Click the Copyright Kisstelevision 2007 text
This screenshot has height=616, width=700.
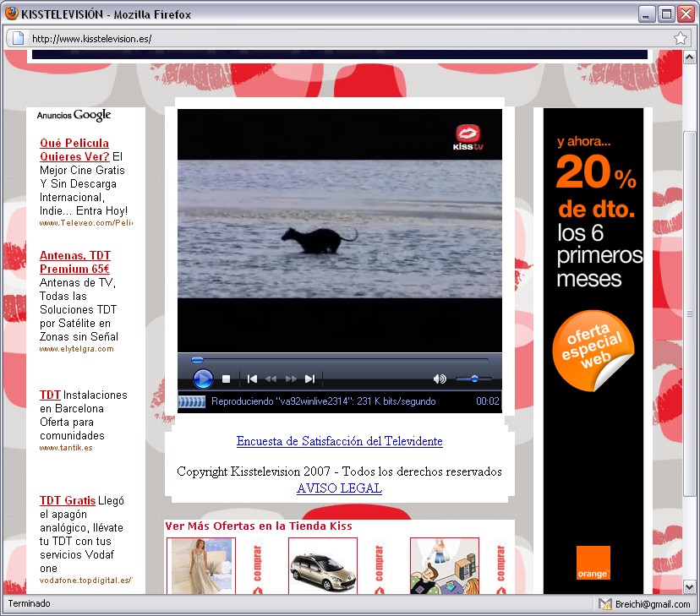point(339,472)
